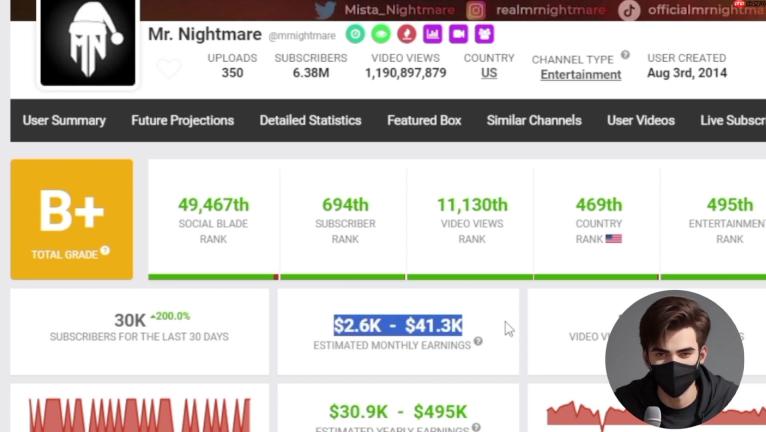
Task: Click the Social Blade rank progress bar
Action: click(x=213, y=277)
